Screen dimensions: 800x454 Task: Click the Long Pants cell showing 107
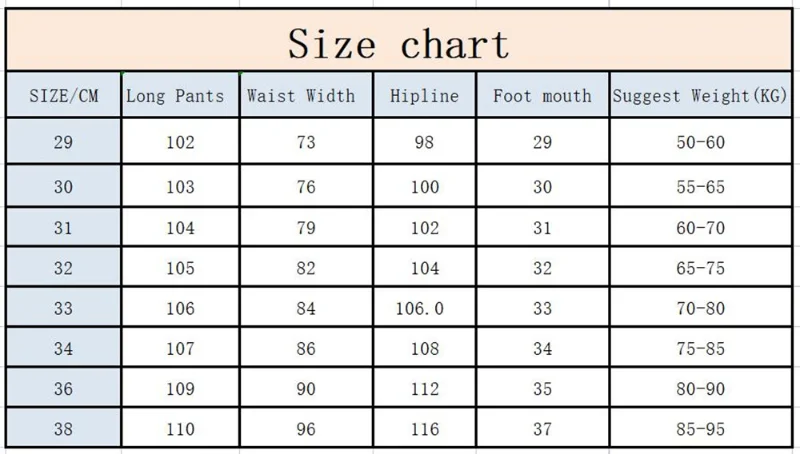click(x=181, y=349)
